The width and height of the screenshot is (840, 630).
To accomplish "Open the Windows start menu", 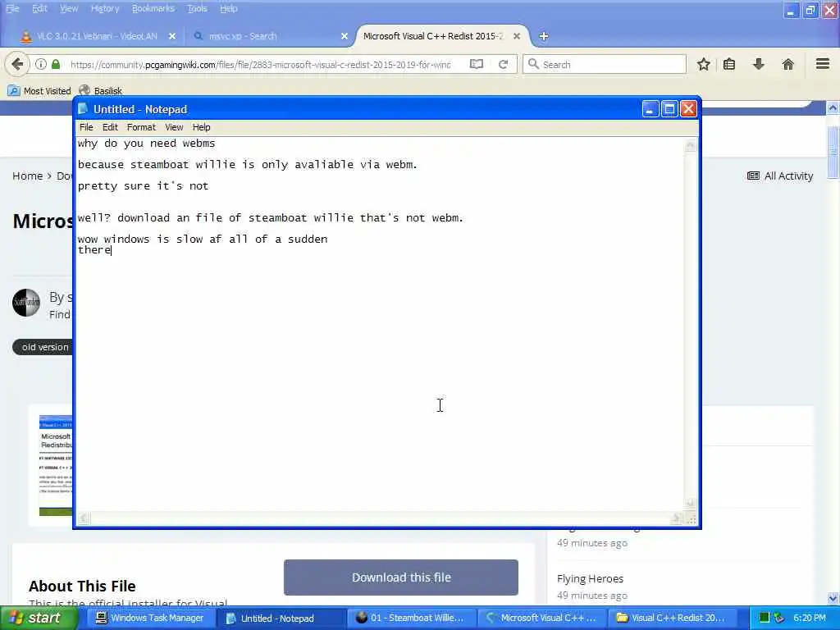I will click(39, 618).
